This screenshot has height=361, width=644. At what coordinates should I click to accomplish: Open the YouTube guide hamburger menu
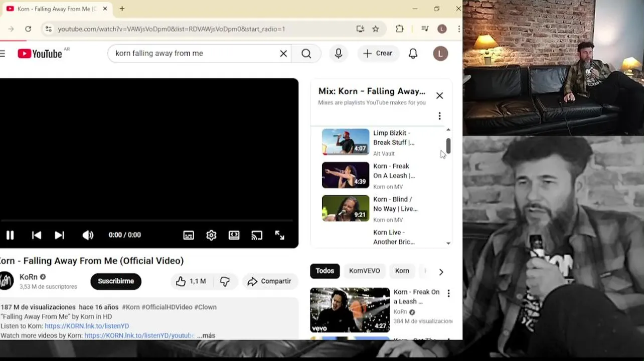pyautogui.click(x=3, y=54)
